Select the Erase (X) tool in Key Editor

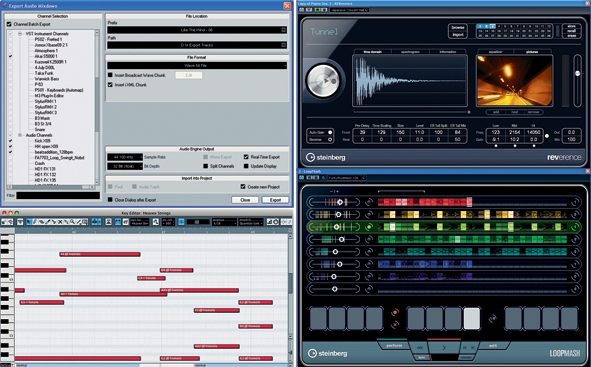pyautogui.click(x=60, y=222)
